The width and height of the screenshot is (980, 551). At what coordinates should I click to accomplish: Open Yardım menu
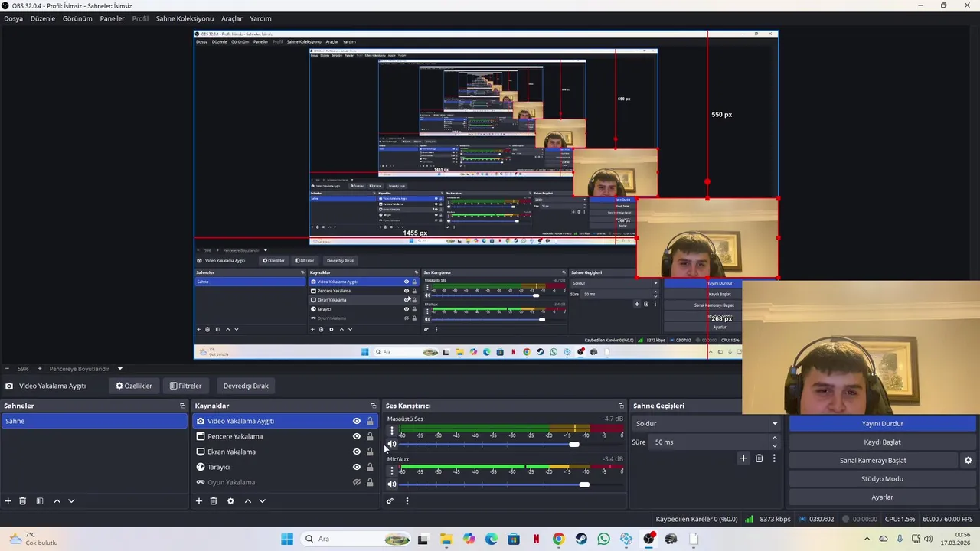click(260, 18)
